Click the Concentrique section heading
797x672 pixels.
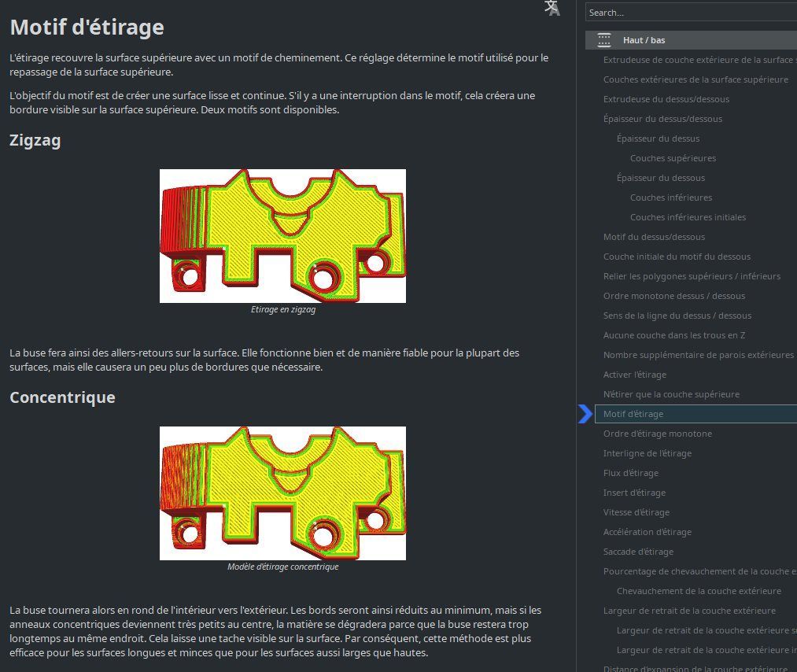(x=62, y=397)
